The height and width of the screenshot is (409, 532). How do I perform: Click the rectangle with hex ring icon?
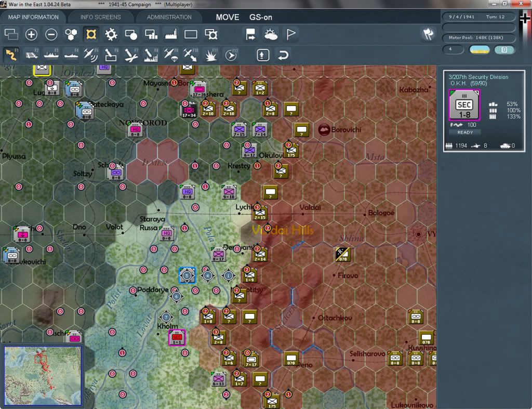[211, 34]
